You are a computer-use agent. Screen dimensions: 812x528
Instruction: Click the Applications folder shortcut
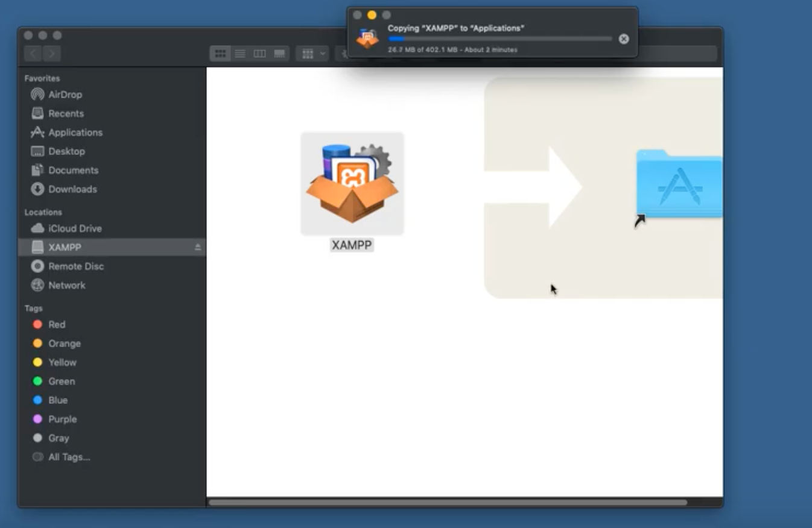click(x=679, y=184)
